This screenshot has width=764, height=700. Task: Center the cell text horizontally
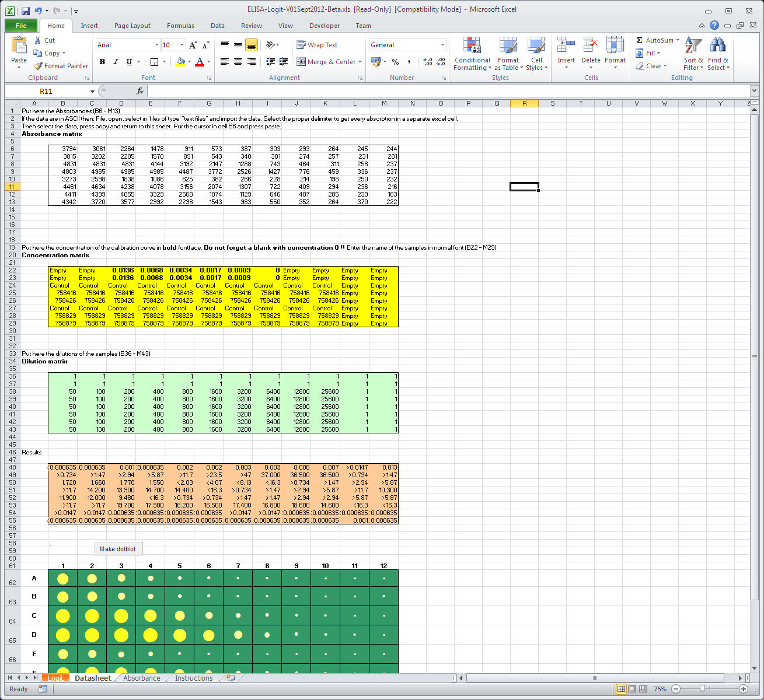tap(238, 61)
